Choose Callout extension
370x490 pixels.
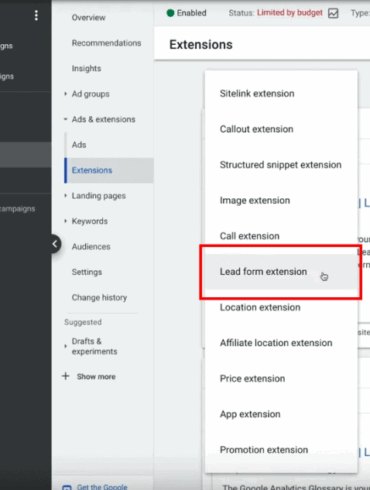point(281,129)
